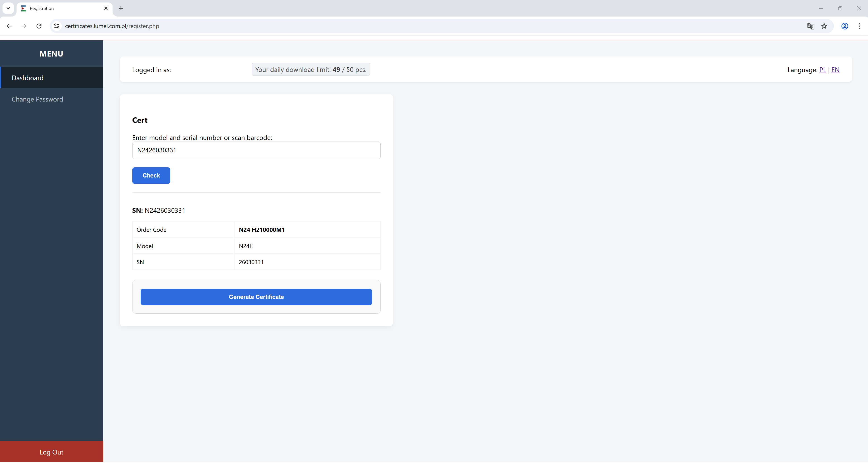This screenshot has width=868, height=471.
Task: Open a new tab with plus icon
Action: point(121,8)
